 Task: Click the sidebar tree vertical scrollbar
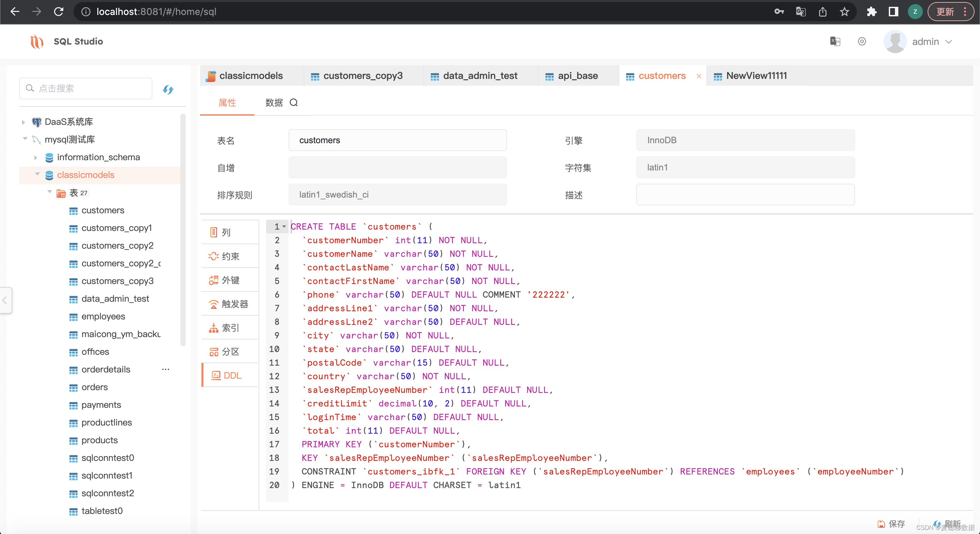point(183,230)
